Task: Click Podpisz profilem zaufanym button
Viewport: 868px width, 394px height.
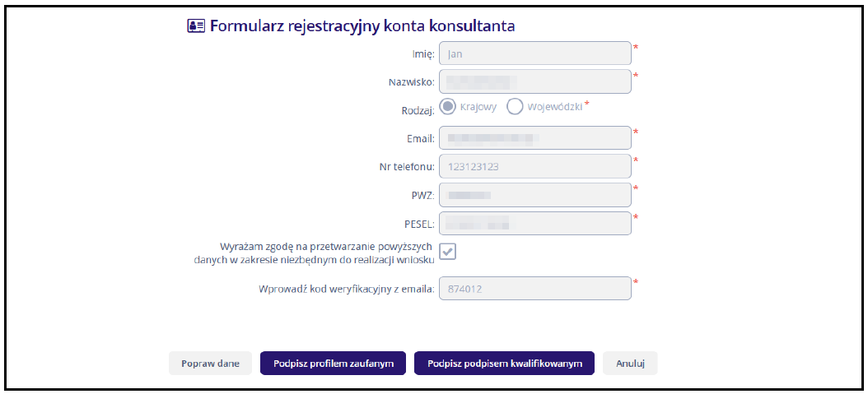Action: click(333, 363)
